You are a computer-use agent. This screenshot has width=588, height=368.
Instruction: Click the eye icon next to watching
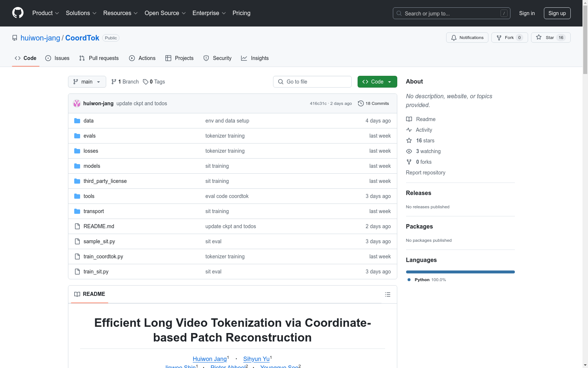[409, 151]
